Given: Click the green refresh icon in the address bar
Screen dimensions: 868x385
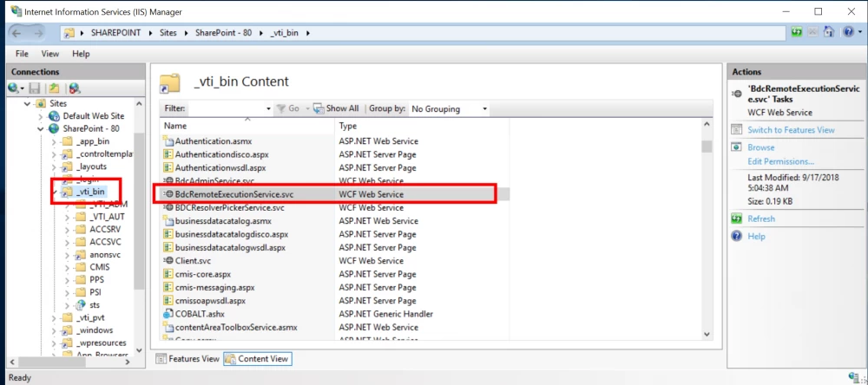Looking at the screenshot, I should click(797, 32).
